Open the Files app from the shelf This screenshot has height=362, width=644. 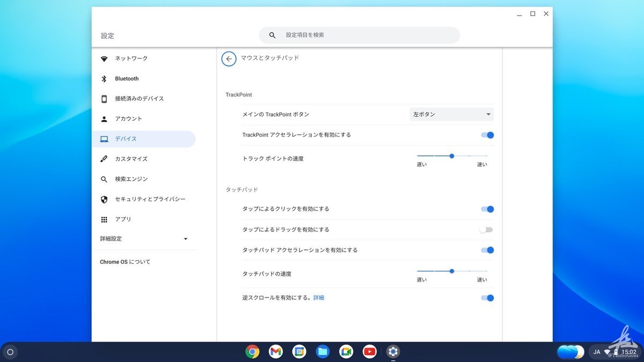click(x=323, y=352)
